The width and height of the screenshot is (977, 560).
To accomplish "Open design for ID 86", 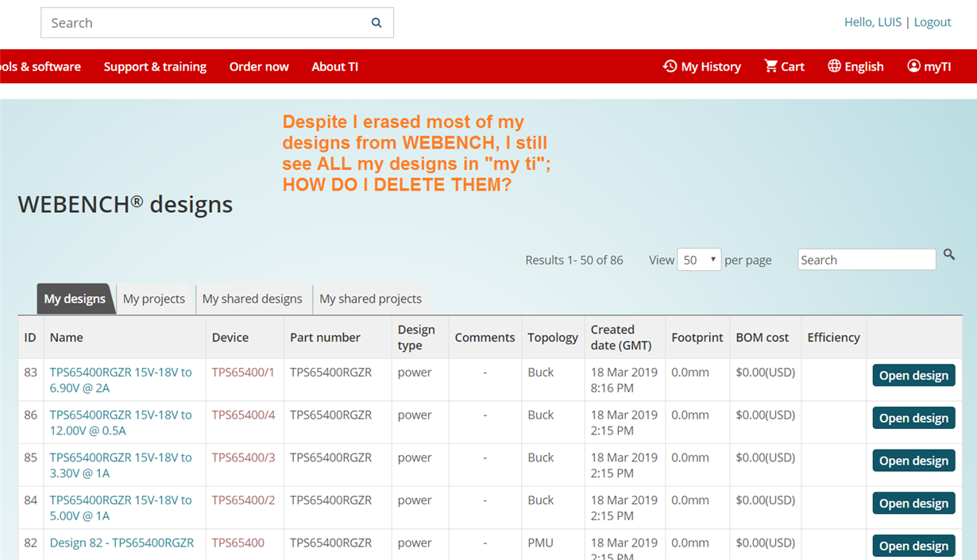I will [x=913, y=418].
